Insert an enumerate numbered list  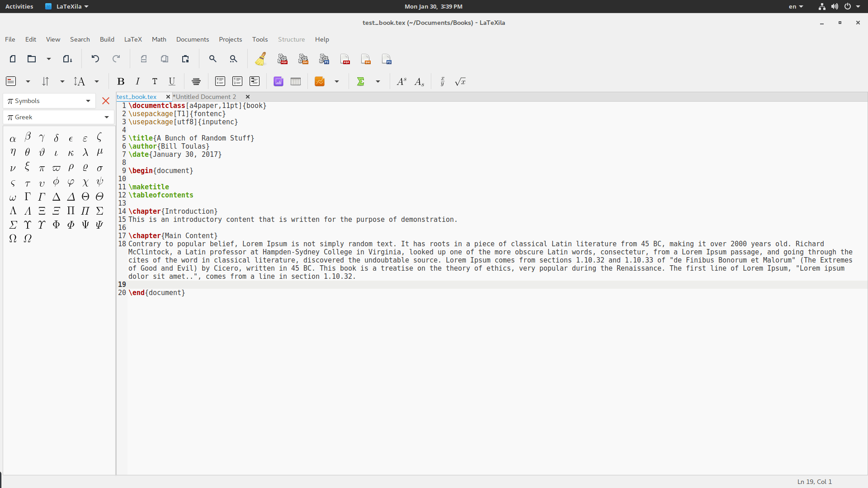tap(237, 81)
